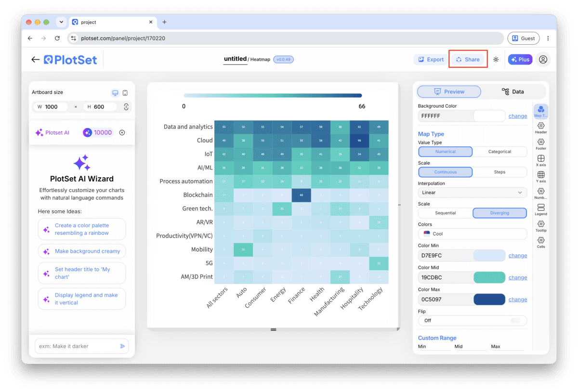
Task: Open Footer settings sidebar icon
Action: click(541, 144)
